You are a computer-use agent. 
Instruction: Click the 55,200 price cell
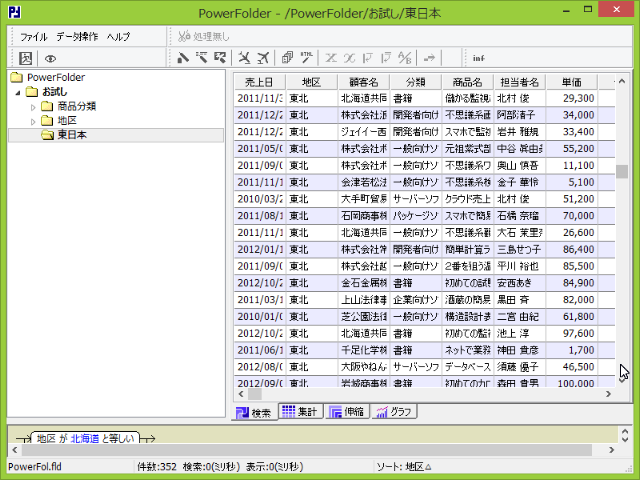[571, 149]
